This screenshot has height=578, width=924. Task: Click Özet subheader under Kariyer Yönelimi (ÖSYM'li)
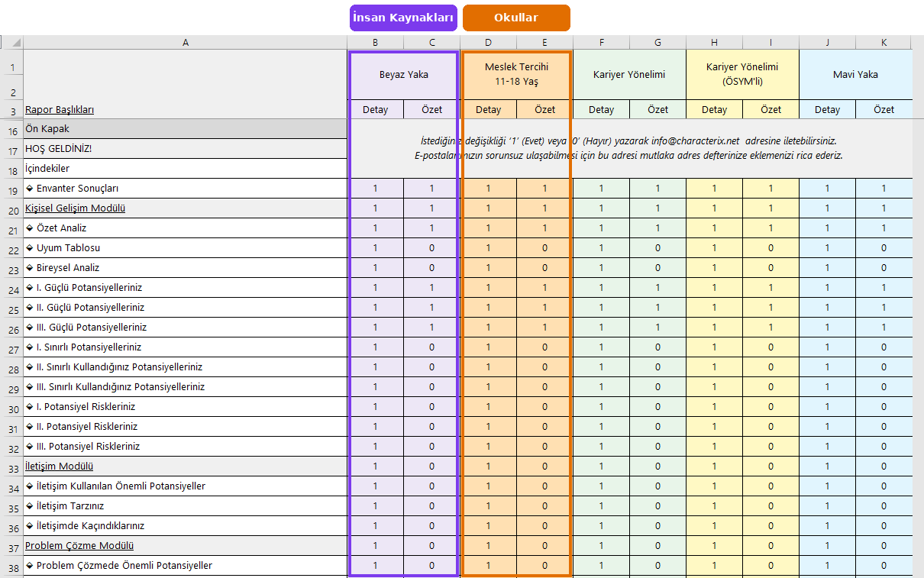coord(771,110)
